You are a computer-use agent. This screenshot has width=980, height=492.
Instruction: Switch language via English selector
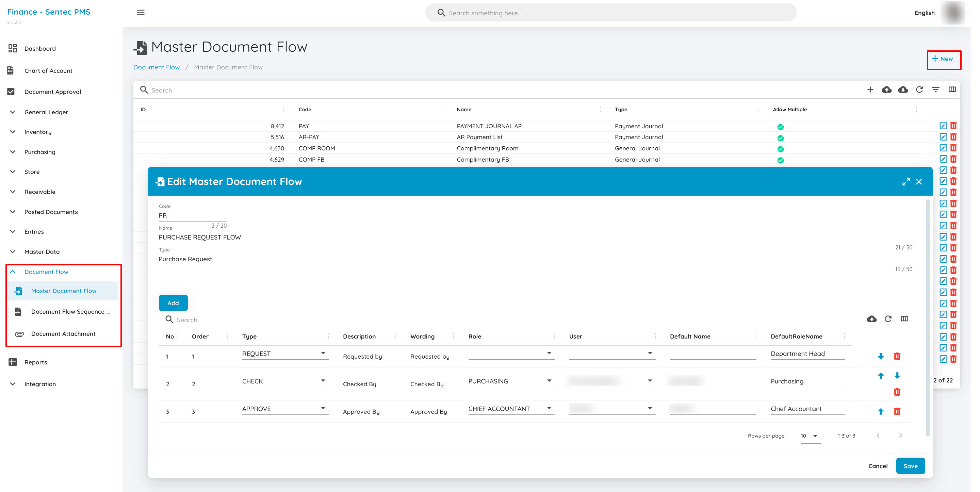click(925, 13)
